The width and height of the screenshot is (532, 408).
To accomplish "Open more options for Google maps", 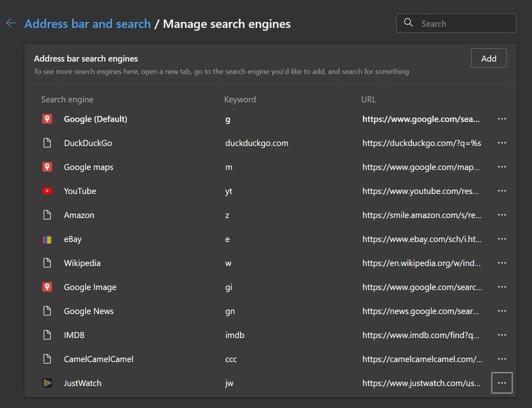I will 502,167.
